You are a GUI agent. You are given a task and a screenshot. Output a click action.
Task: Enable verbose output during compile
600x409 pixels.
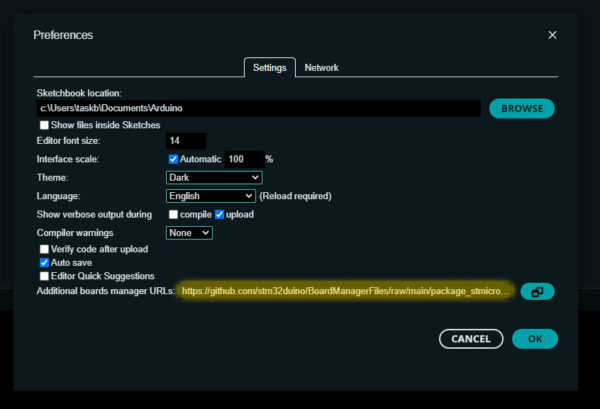tap(173, 214)
